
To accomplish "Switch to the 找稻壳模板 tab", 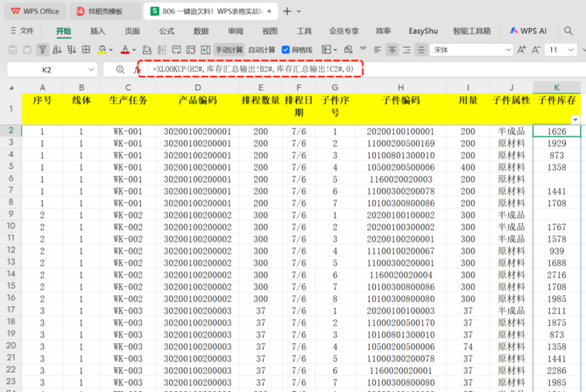I will click(x=105, y=11).
